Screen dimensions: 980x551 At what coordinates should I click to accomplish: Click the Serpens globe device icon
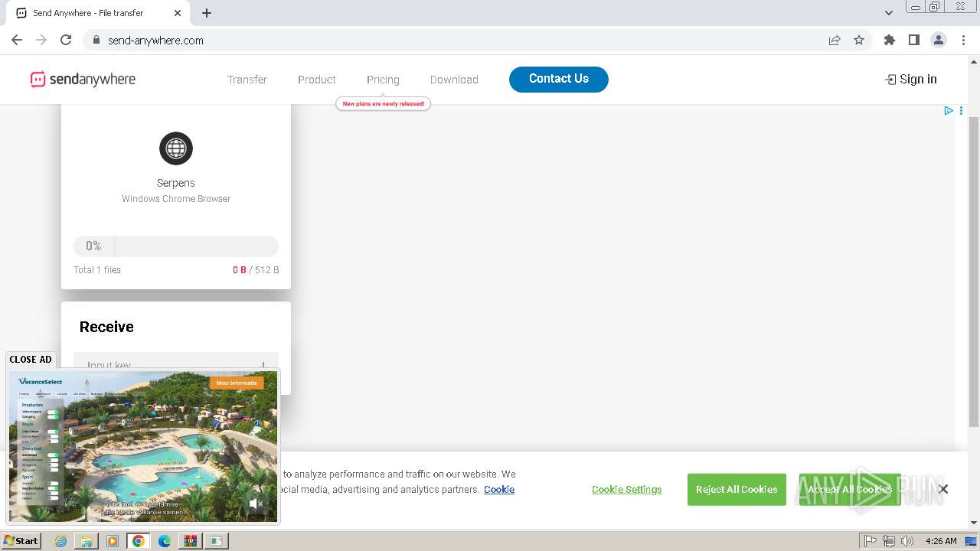(176, 148)
